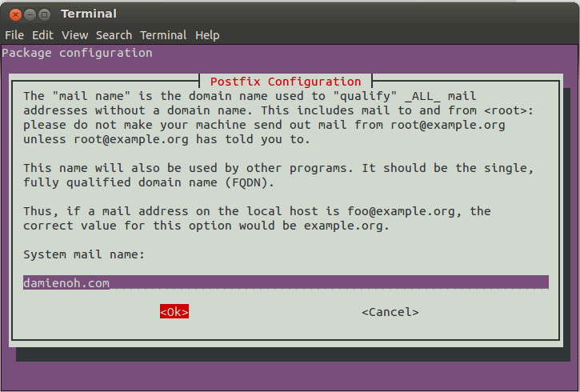This screenshot has width=580, height=392.
Task: Maximize the Terminal window
Action: point(44,14)
